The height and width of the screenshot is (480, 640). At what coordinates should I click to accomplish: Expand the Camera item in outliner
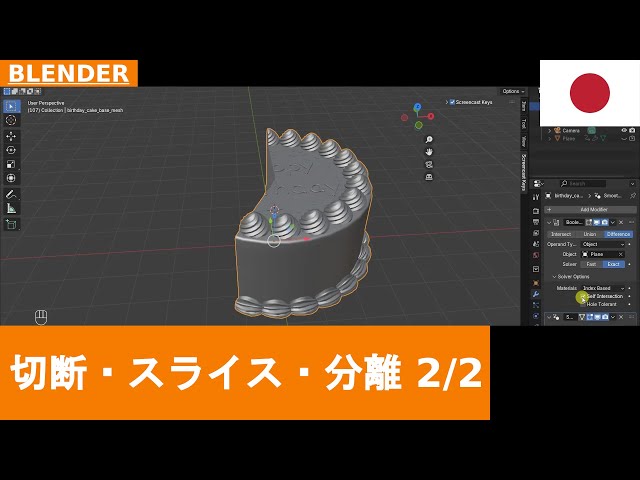point(549,131)
